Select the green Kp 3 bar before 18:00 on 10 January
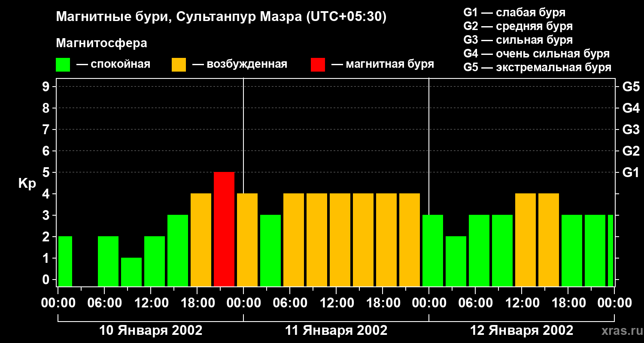The width and height of the screenshot is (644, 343). click(x=178, y=251)
